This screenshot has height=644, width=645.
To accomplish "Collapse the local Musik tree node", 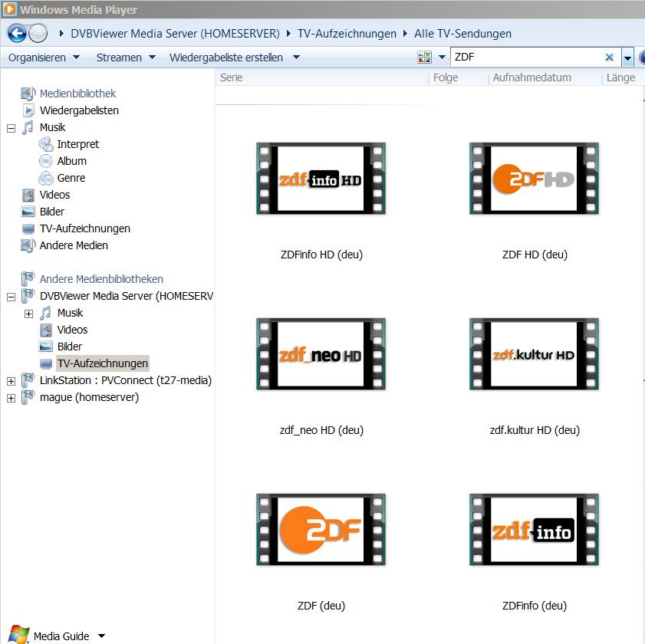I will point(11,128).
